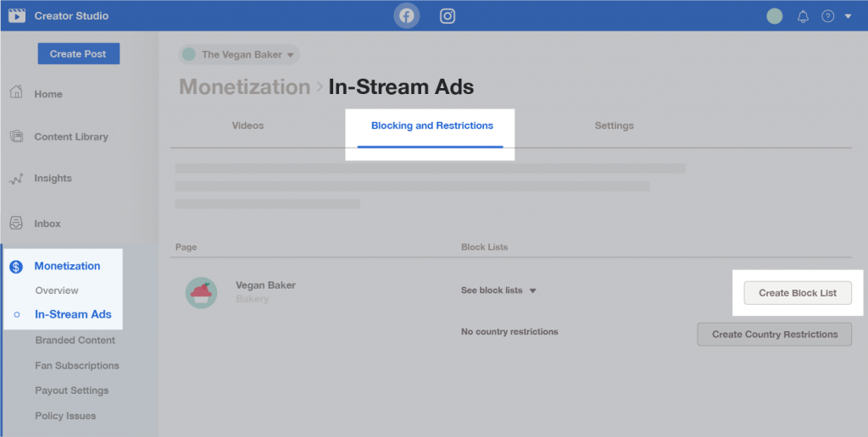Expand the account menu arrow in top bar
This screenshot has height=437, width=868.
tap(848, 16)
